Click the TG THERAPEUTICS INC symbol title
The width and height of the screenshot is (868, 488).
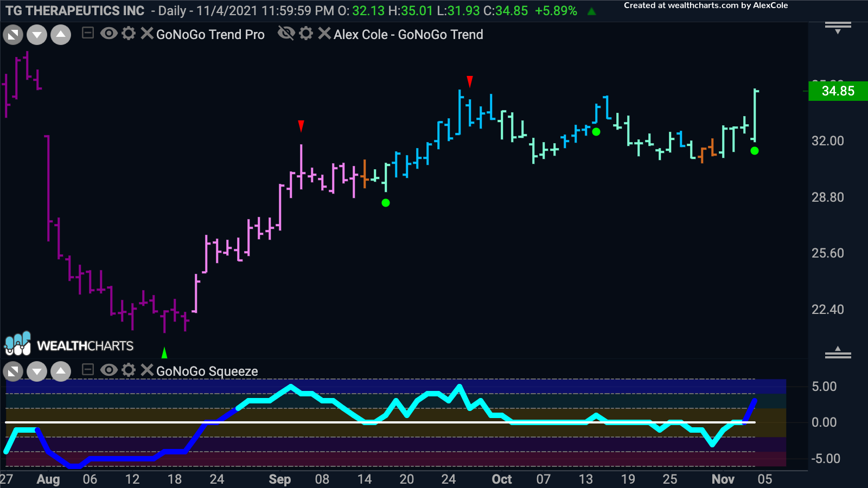point(75,11)
